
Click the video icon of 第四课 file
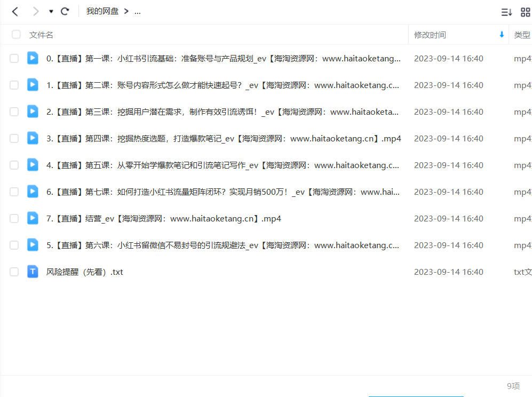pos(33,138)
